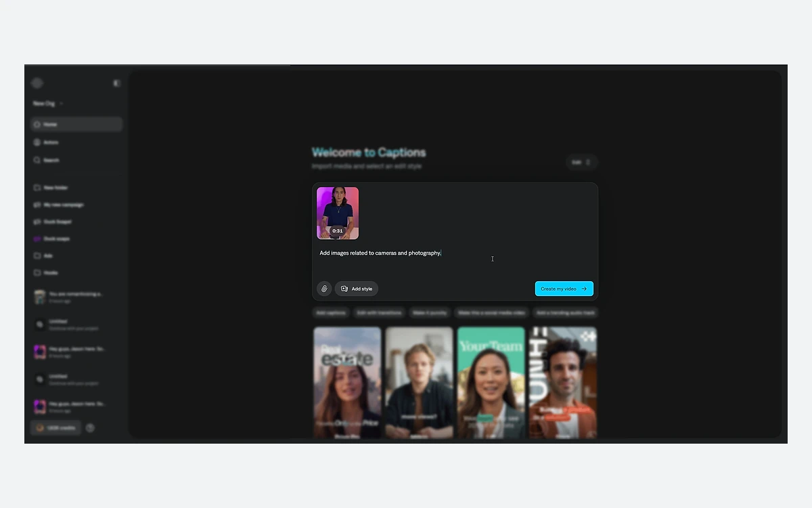812x508 pixels.
Task: Select the uploaded 0:31 video thumbnail
Action: (338, 213)
